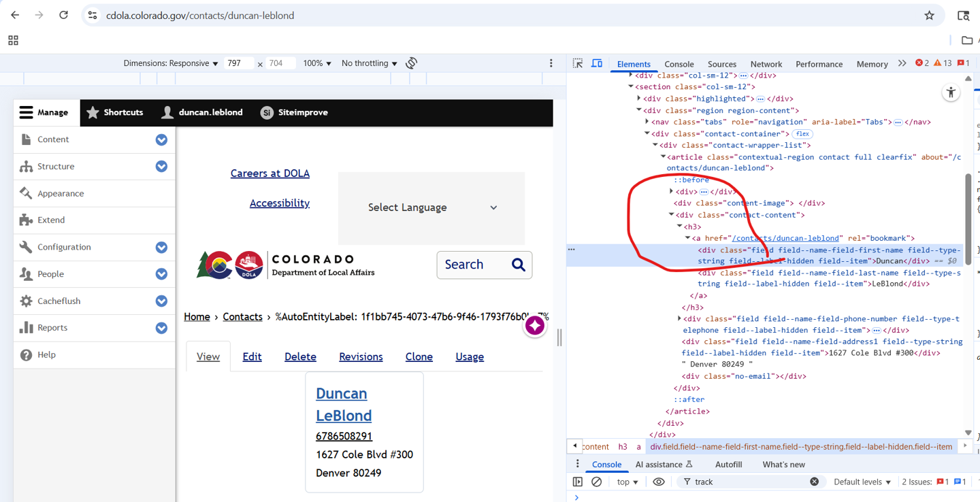Switch to the Network tab
The image size is (980, 502).
point(766,64)
